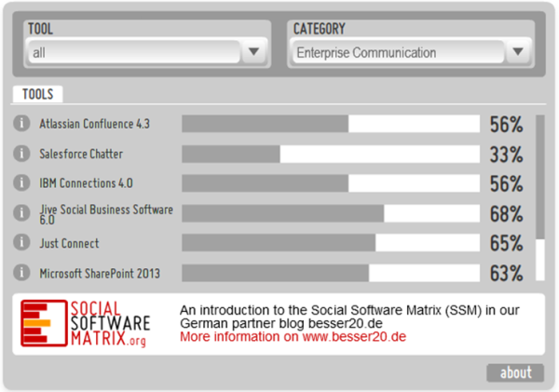
Task: Click info icon beside Jive Social Business Software
Action: pyautogui.click(x=21, y=214)
